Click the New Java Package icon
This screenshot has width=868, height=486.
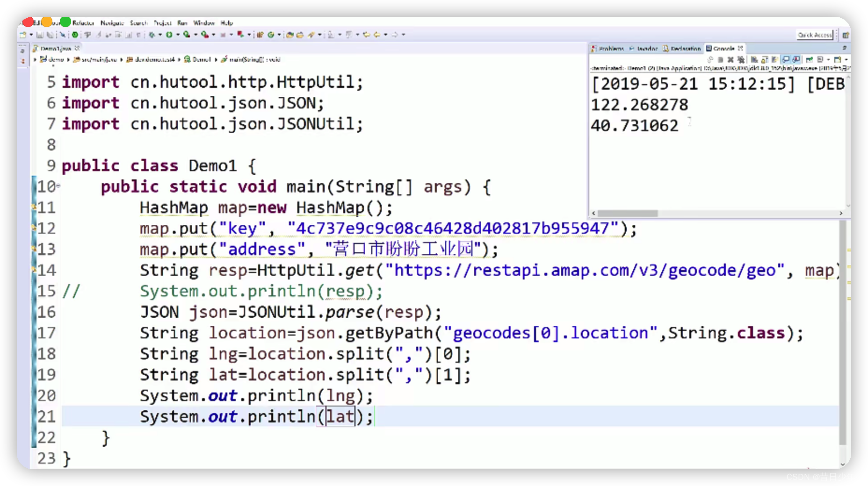click(260, 35)
